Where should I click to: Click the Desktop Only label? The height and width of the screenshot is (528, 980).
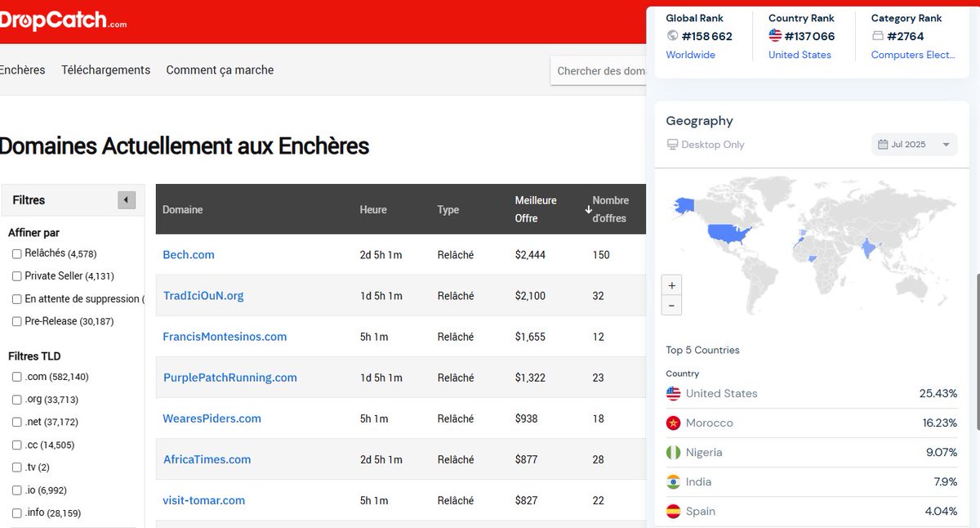pos(713,145)
